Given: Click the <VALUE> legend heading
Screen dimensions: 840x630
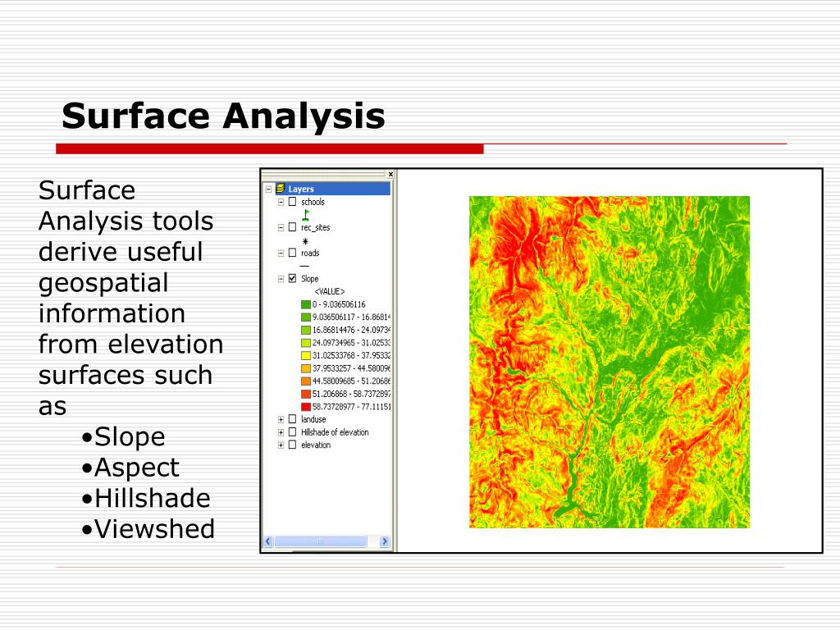Looking at the screenshot, I should coord(330,291).
